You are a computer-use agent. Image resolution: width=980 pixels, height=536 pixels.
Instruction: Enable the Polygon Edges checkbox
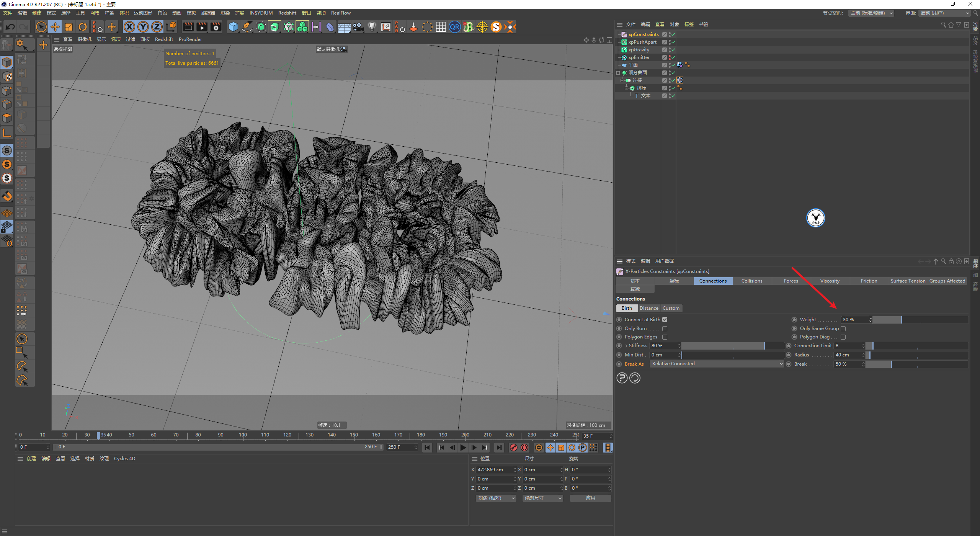click(665, 337)
